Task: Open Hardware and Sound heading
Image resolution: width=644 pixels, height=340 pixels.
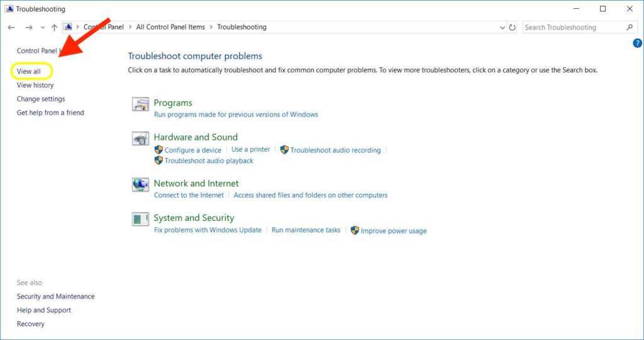Action: pos(196,137)
